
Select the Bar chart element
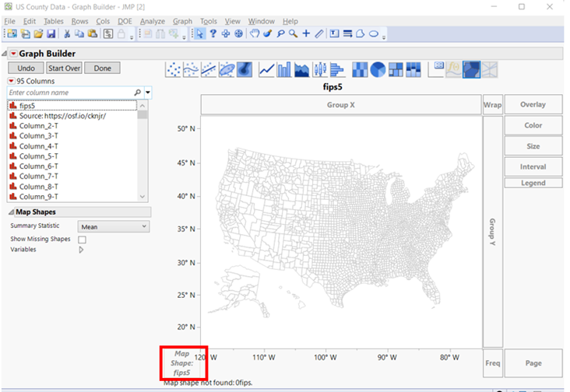point(284,69)
